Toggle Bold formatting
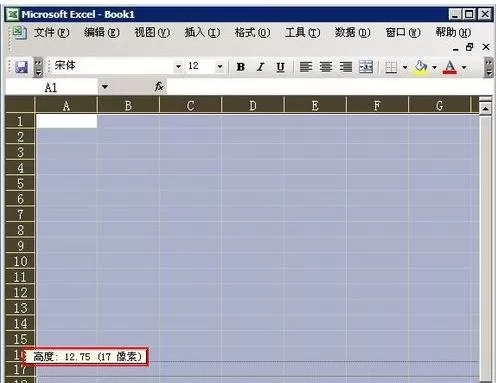 (x=240, y=67)
